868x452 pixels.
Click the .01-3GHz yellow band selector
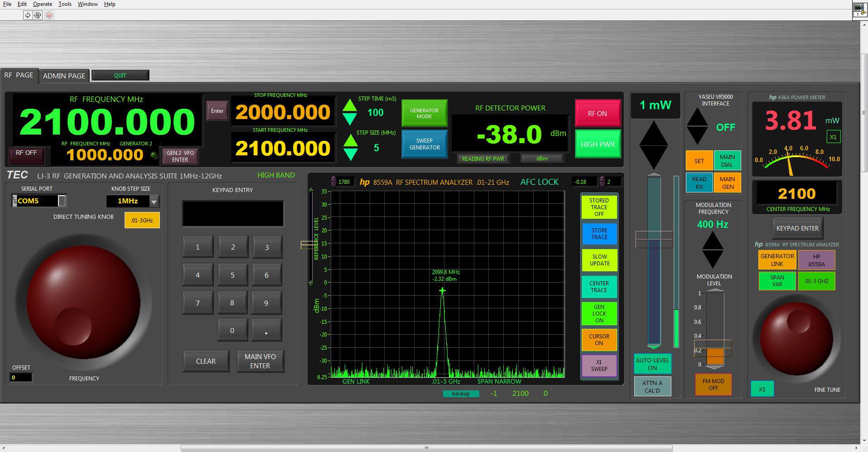(x=142, y=220)
